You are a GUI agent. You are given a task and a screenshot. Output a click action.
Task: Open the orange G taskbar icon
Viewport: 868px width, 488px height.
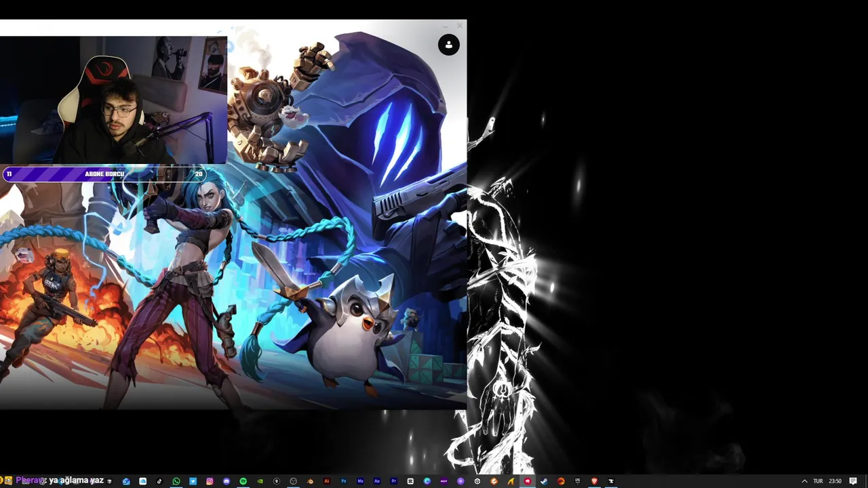click(494, 481)
